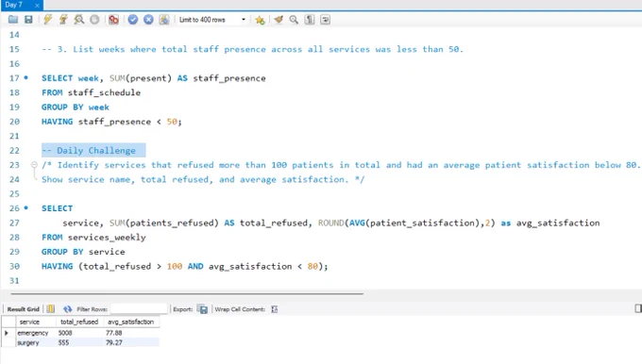The image size is (642, 364).
Task: Toggle the result side panel
Action: [638, 308]
